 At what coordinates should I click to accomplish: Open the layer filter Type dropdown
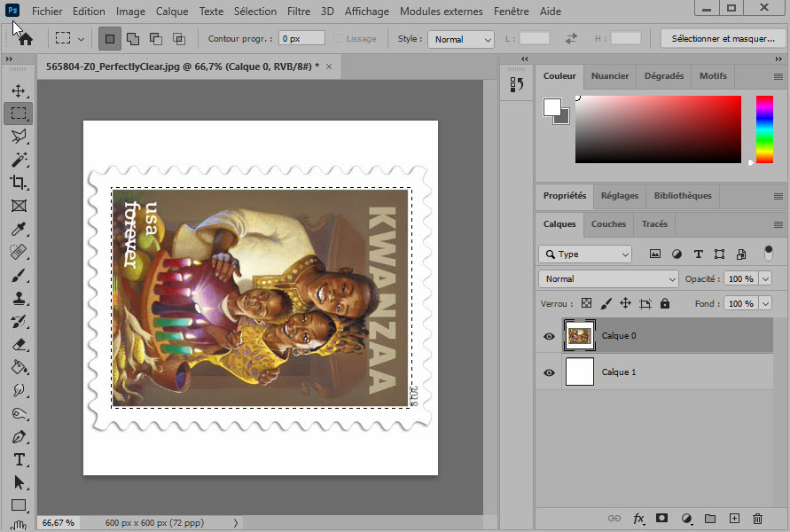click(585, 254)
